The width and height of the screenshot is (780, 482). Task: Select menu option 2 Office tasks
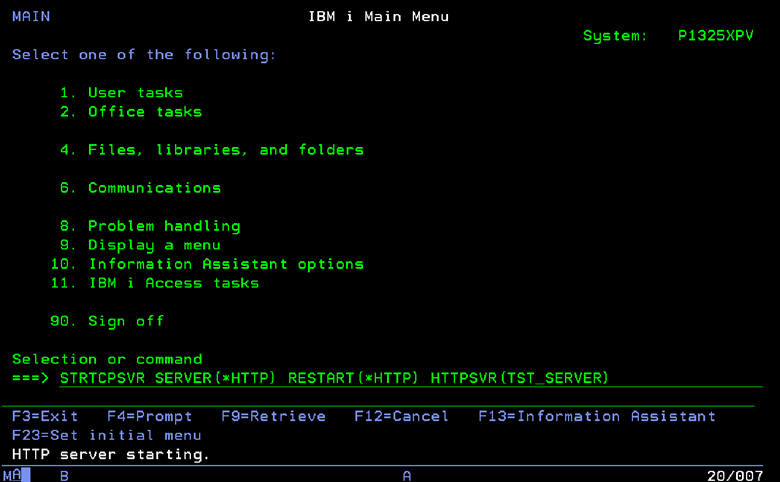[x=131, y=112]
